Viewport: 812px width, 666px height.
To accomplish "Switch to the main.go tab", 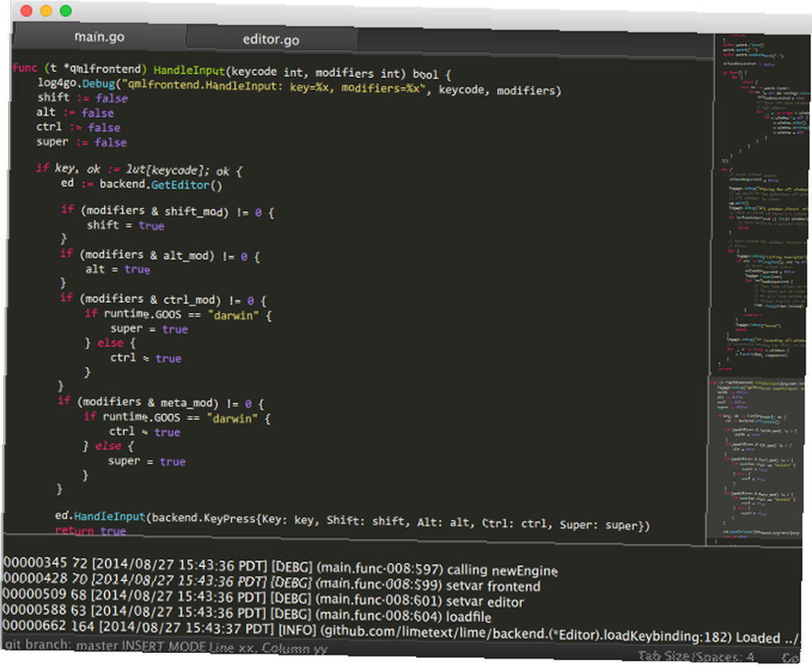I will coord(99,37).
